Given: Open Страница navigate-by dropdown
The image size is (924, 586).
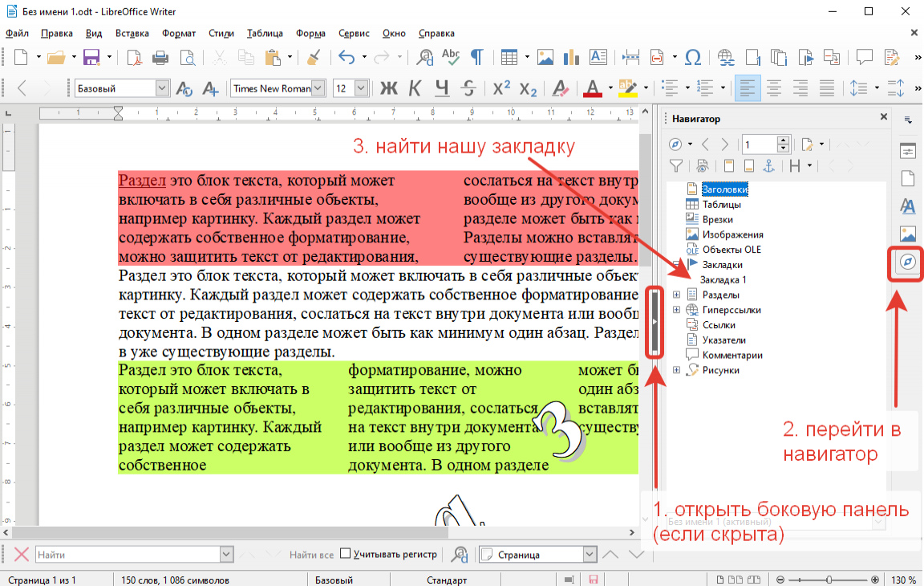Looking at the screenshot, I should pos(590,554).
